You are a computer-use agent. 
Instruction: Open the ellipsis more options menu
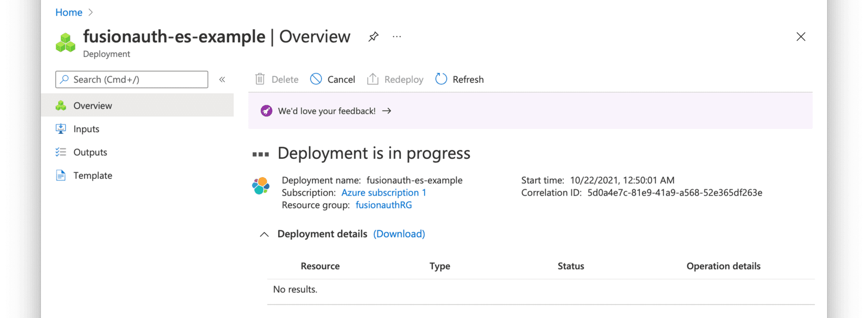397,37
